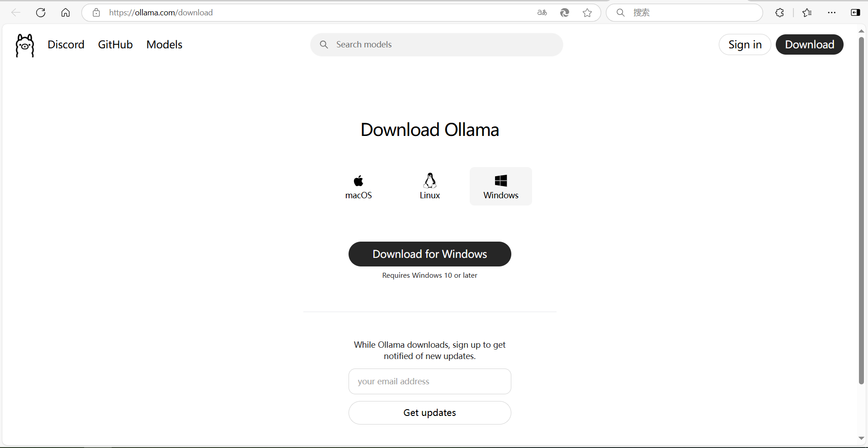The height and width of the screenshot is (448, 868).
Task: Click the Search models field
Action: [436, 45]
